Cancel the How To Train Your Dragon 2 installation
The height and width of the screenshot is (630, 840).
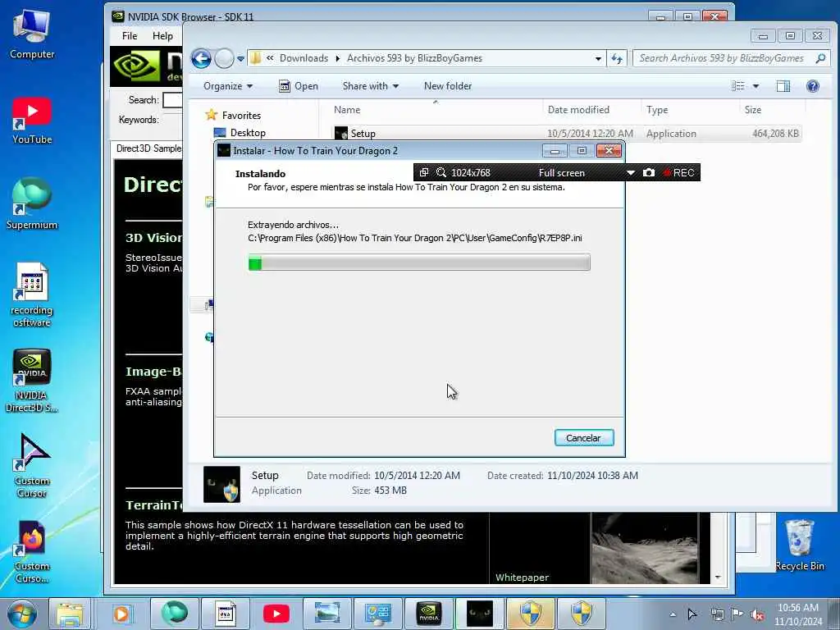click(584, 438)
